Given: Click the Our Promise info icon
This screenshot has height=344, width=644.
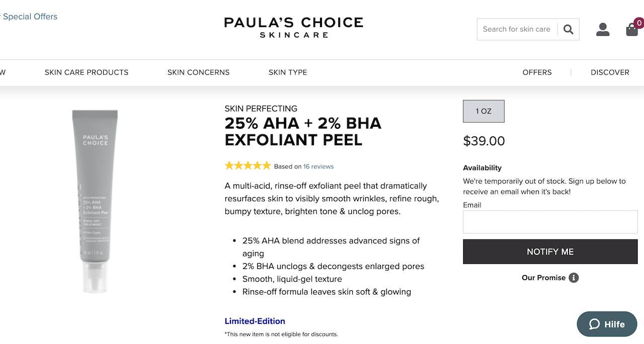Looking at the screenshot, I should (574, 278).
